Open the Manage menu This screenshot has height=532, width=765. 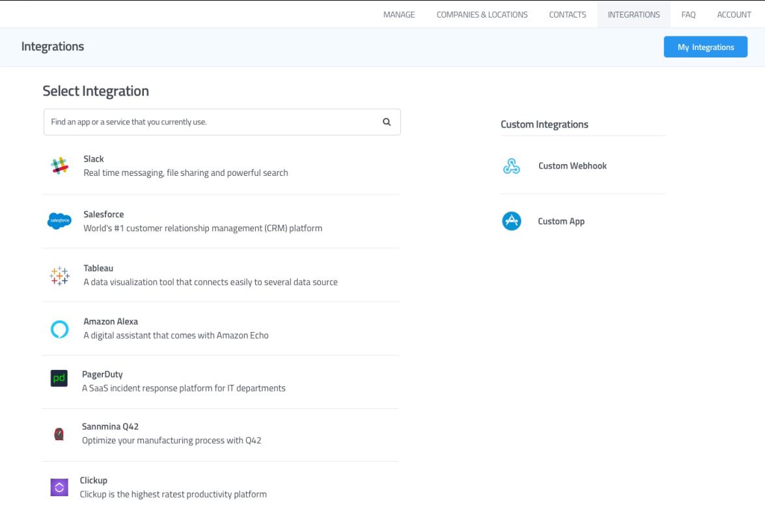[399, 14]
